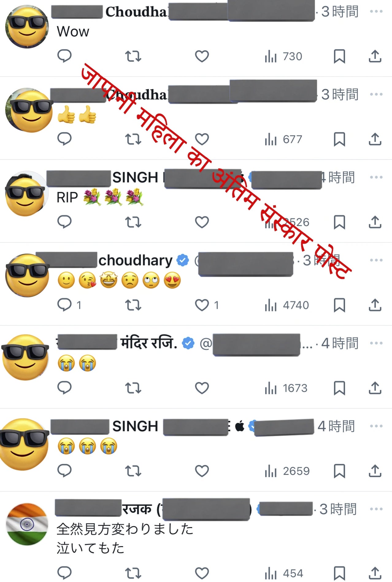This screenshot has height=582, width=392.
Task: Open the मंदिर रजि. account name
Action: [149, 343]
